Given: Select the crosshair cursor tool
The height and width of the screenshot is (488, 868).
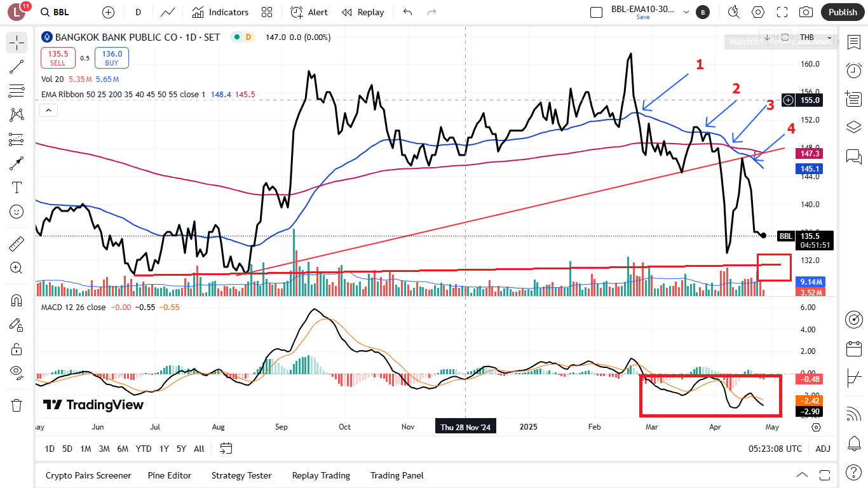Looking at the screenshot, I should point(17,43).
